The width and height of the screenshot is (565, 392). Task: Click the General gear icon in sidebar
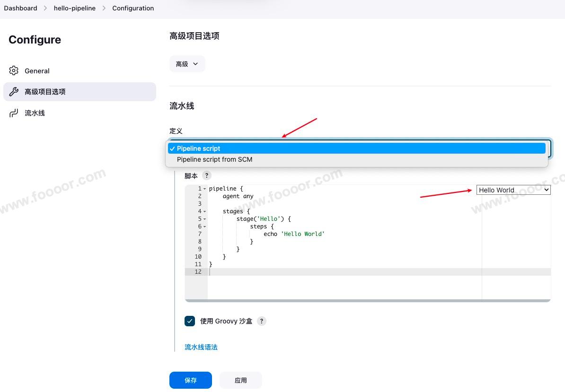pos(14,71)
